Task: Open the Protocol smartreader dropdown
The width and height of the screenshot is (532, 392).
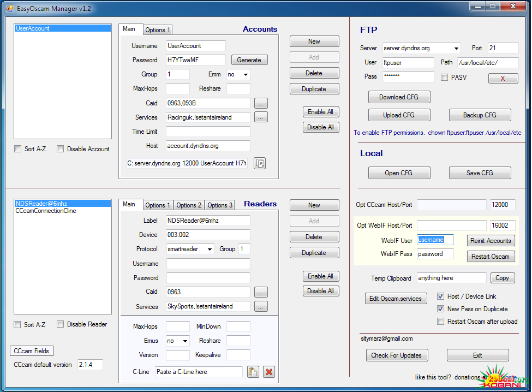Action: point(210,249)
